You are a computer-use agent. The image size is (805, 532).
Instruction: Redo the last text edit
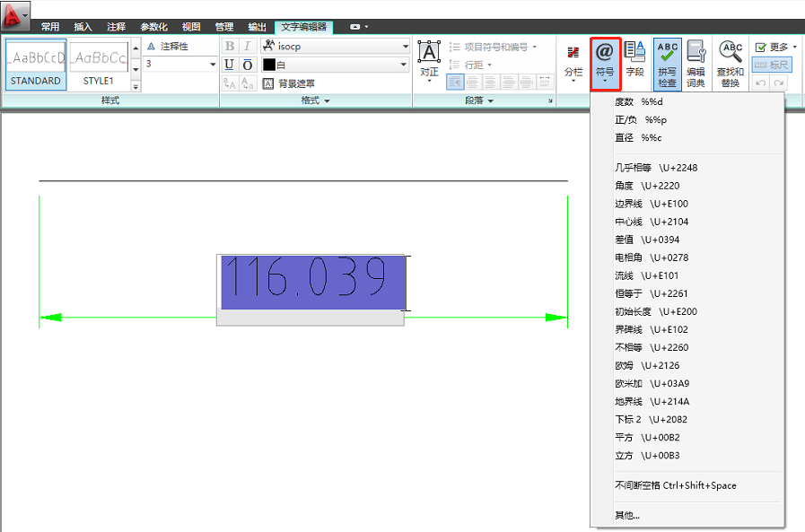779,83
